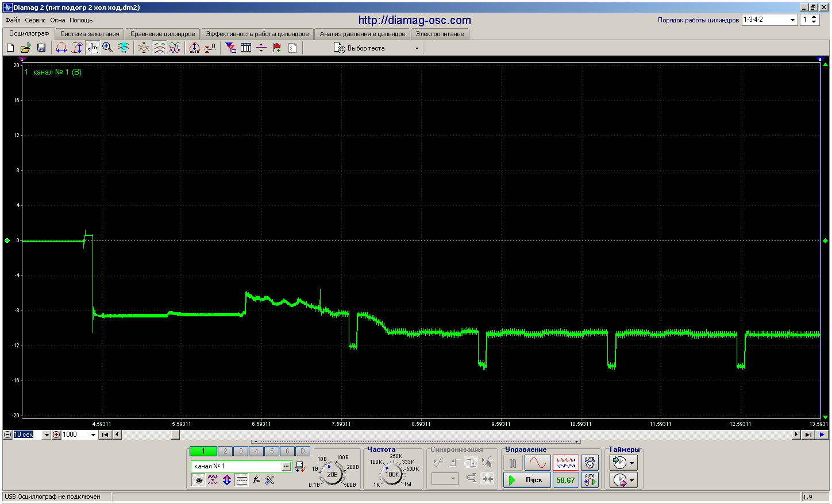Switch to the Сравнение цилиндров tab

pos(163,34)
